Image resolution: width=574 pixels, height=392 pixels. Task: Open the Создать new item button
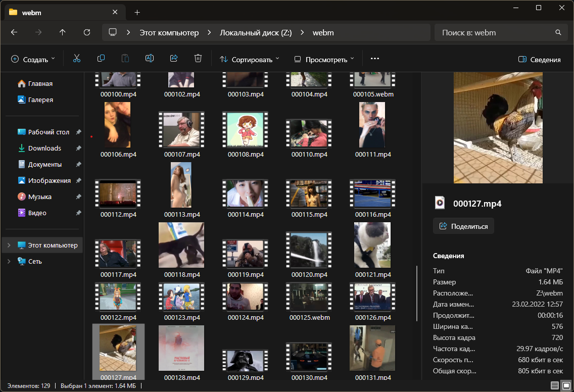pyautogui.click(x=33, y=59)
